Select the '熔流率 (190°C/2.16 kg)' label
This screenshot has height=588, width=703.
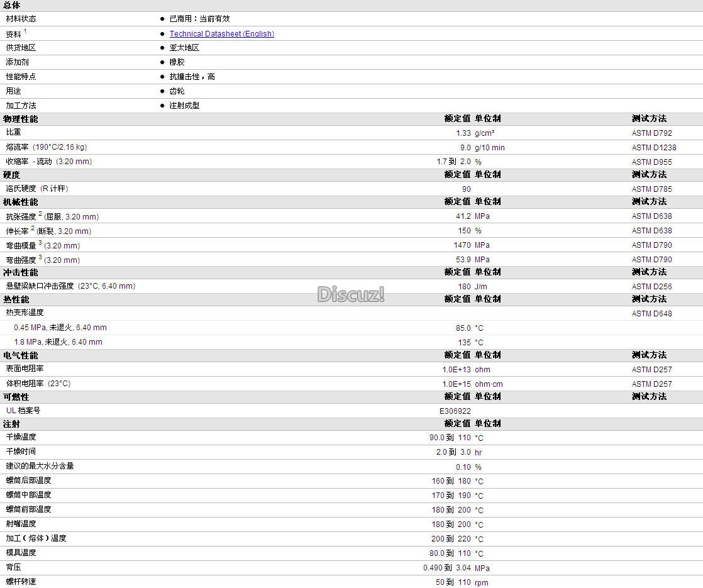46,147
